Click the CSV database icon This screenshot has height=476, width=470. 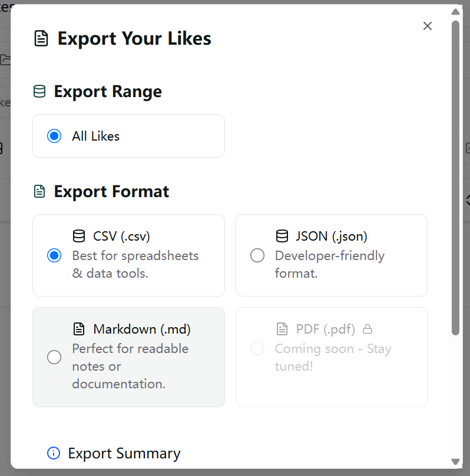79,237
